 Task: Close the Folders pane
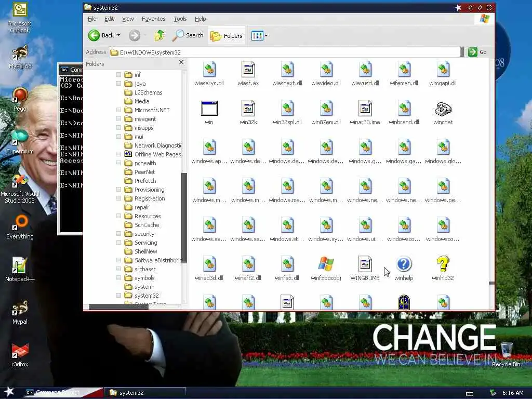coord(181,62)
